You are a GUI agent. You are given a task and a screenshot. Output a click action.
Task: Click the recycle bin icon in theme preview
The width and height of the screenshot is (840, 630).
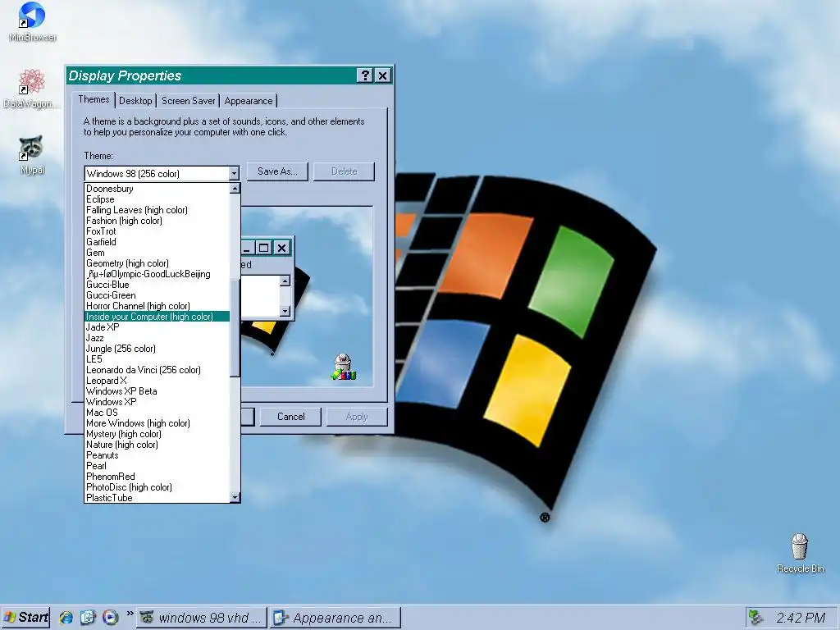click(344, 367)
